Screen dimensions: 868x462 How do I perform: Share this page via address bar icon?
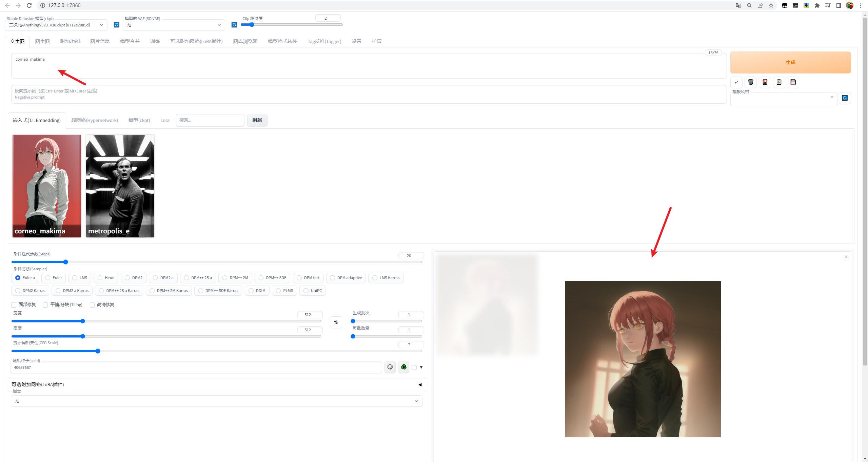760,5
